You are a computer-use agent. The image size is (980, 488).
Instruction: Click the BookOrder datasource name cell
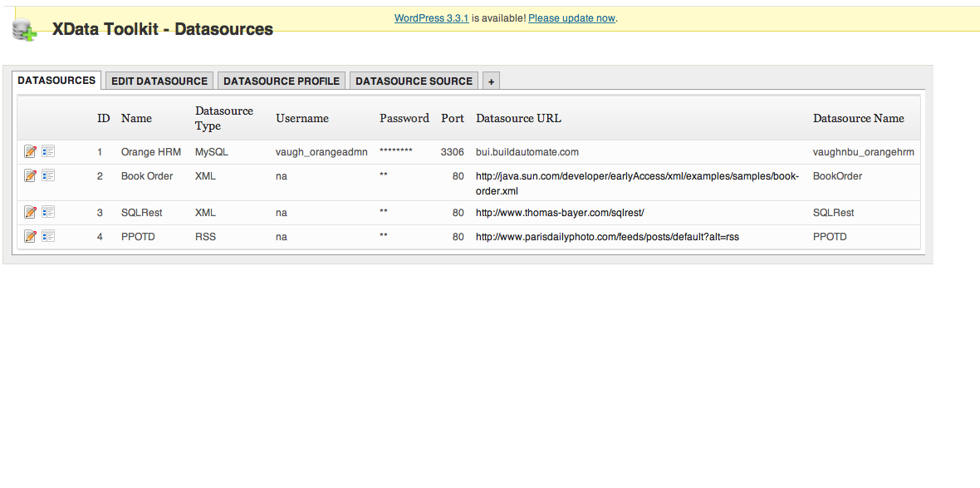pos(837,175)
